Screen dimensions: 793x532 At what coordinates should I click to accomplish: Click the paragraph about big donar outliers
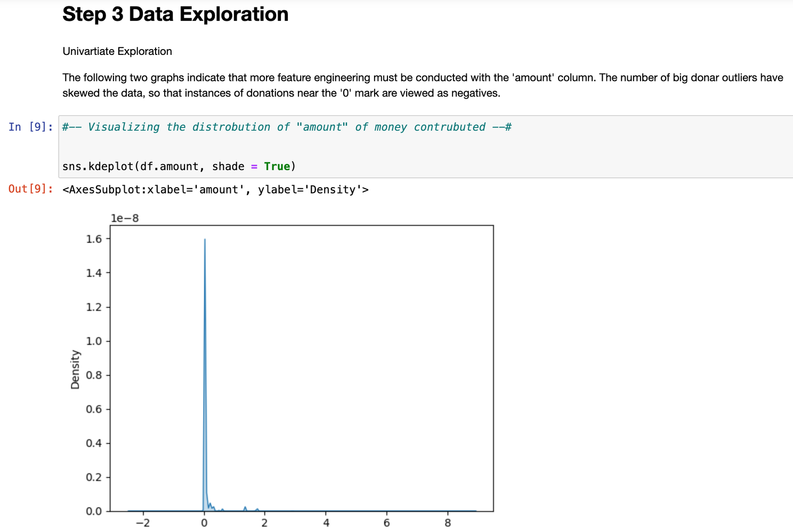[422, 85]
